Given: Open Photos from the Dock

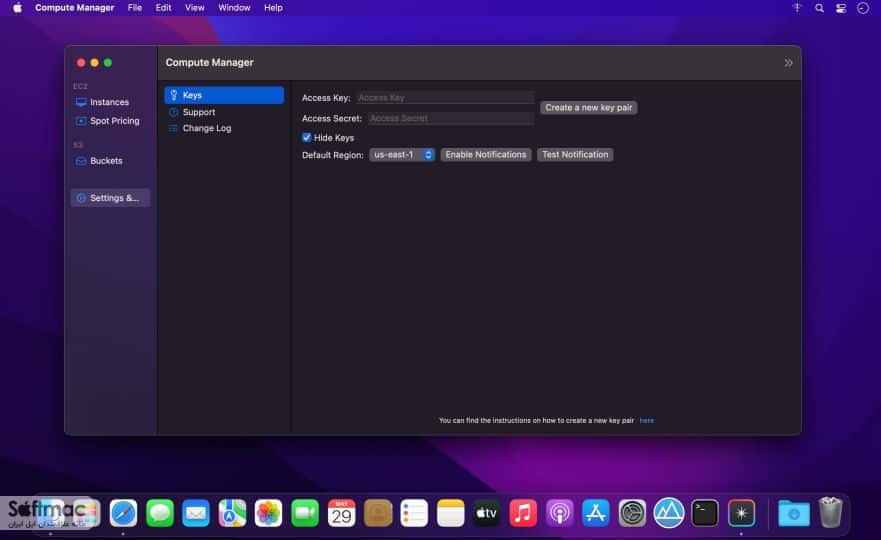Looking at the screenshot, I should tap(269, 513).
